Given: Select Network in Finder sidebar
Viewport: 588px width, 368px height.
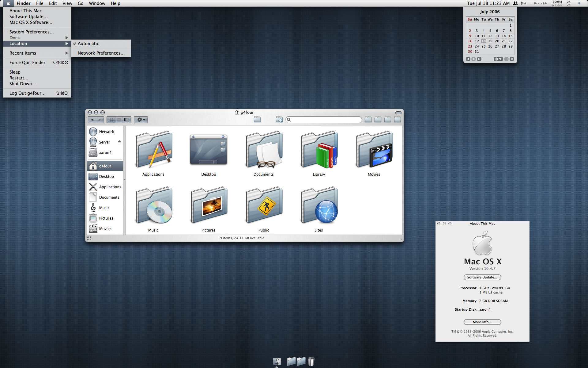Looking at the screenshot, I should (x=105, y=132).
